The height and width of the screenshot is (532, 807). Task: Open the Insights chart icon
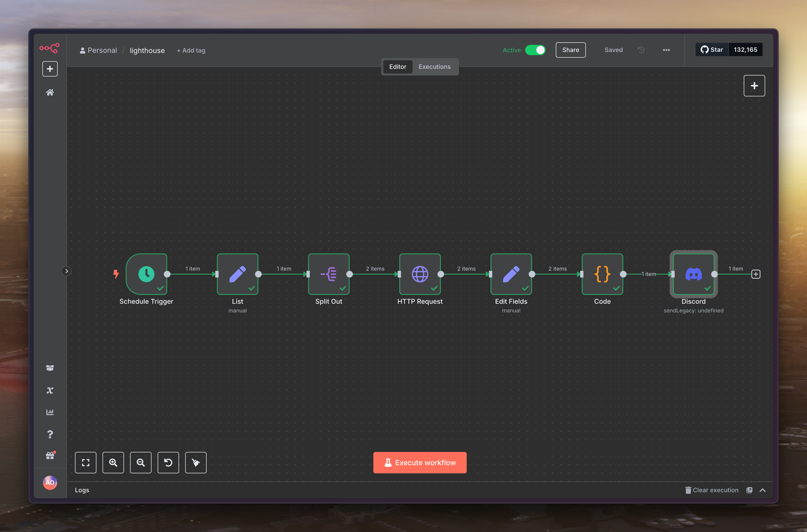[x=50, y=412]
